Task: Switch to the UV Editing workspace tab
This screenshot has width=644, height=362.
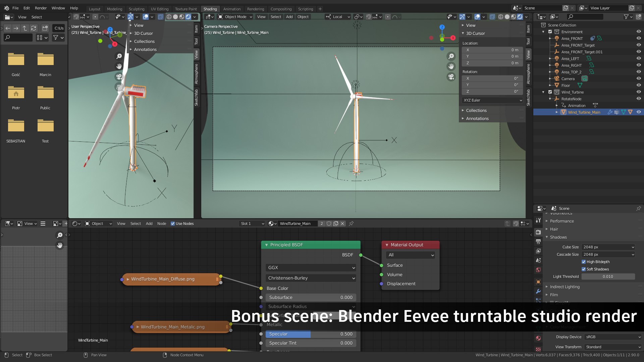Action: pos(160,9)
